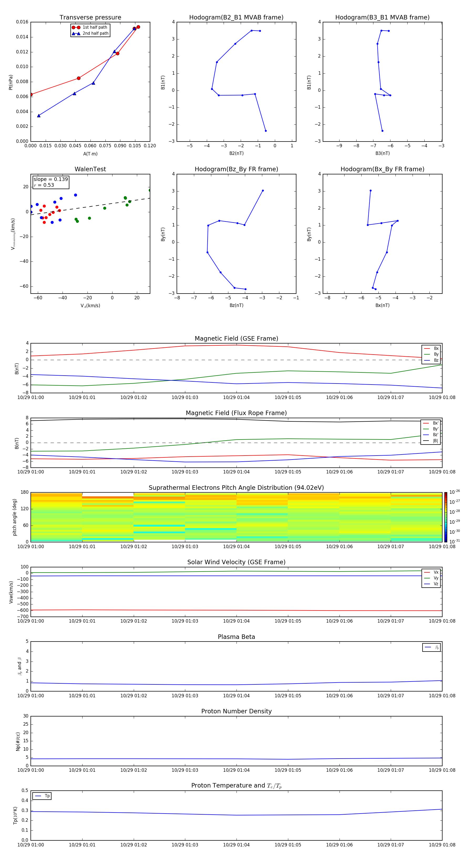Click the 'Np(#/cc)' axis label
Screen dimensions: 473x868
coord(18,741)
